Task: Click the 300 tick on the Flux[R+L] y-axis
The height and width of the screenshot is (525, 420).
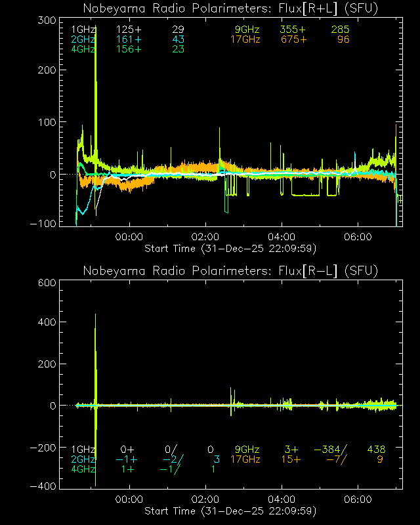Action: (45, 21)
